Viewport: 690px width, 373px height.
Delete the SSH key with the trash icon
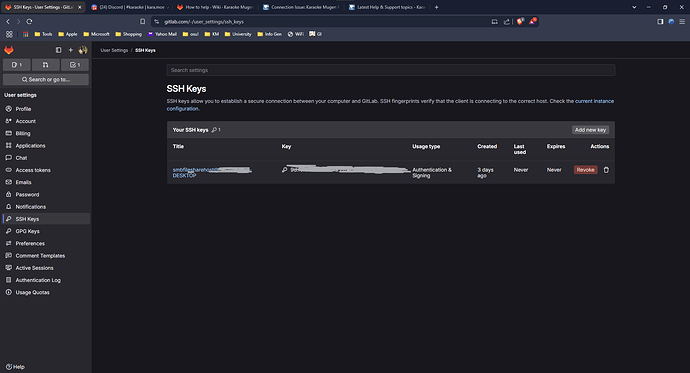[x=606, y=170]
